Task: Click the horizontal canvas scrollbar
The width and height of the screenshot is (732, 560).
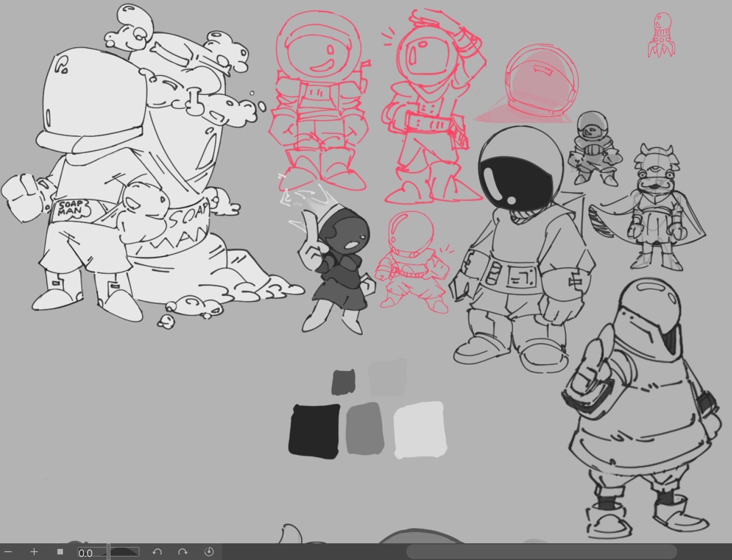Action: (x=541, y=552)
